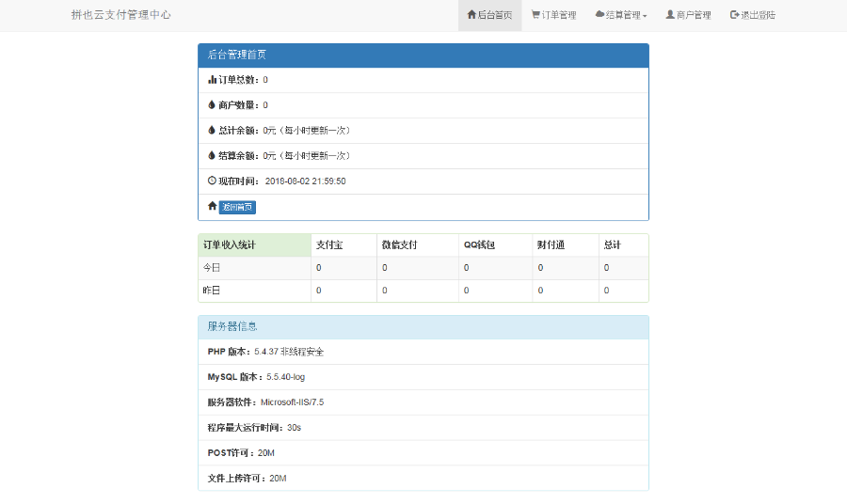Screen dimensions: 847x504
Task: Open the 后台首页 nav tab
Action: click(x=489, y=15)
